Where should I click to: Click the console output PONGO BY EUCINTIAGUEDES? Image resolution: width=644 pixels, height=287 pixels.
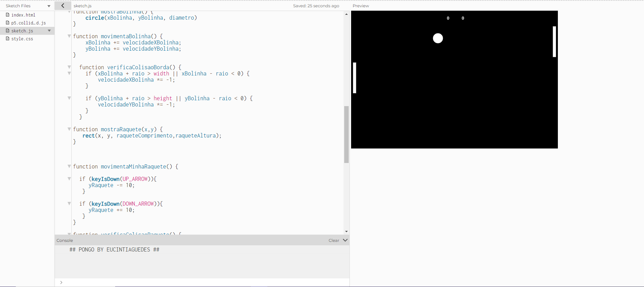pos(114,249)
